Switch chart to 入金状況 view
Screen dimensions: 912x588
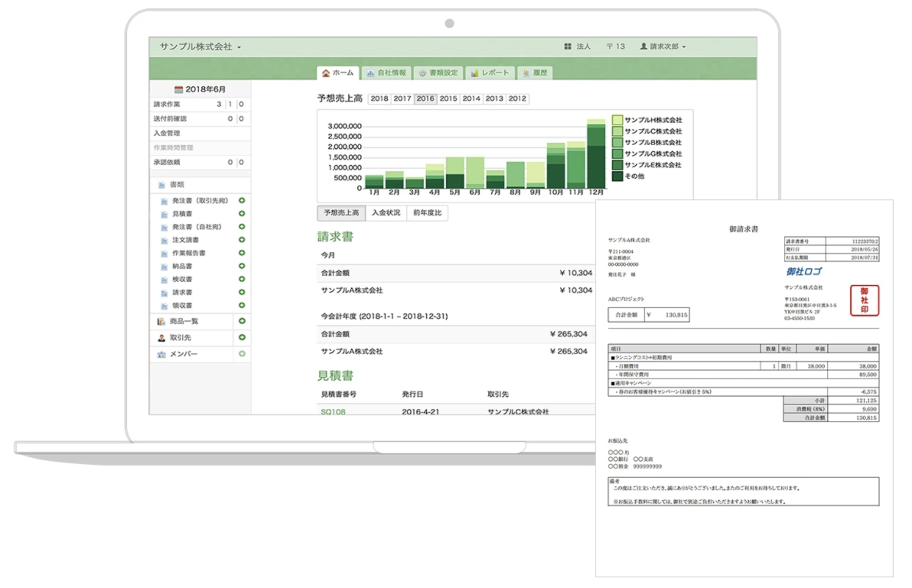pos(386,212)
